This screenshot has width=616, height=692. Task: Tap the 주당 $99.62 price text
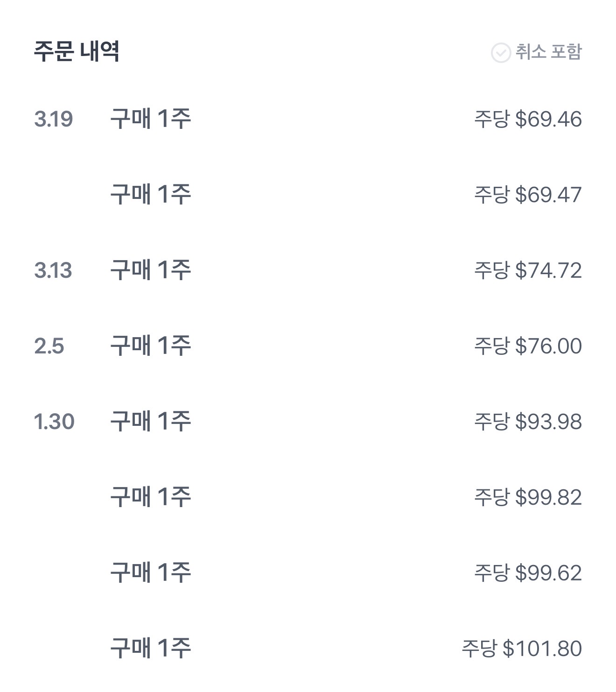(x=528, y=573)
